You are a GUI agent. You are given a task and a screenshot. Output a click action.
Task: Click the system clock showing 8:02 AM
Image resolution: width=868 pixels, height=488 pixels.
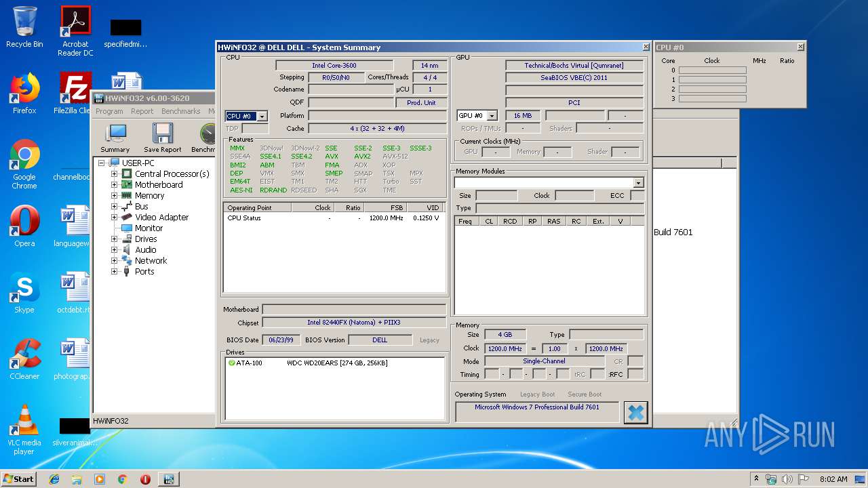pyautogui.click(x=833, y=479)
